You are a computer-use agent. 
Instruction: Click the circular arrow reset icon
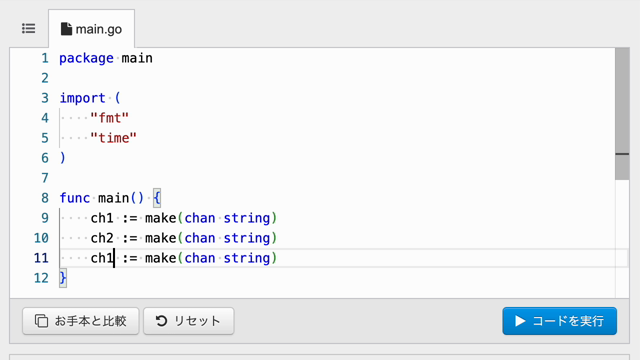pyautogui.click(x=161, y=321)
